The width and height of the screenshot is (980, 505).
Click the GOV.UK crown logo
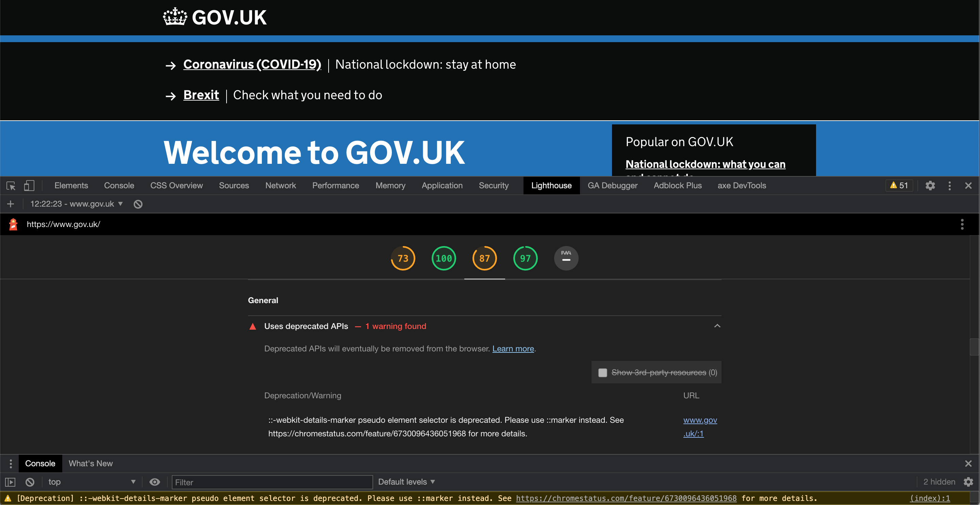click(x=215, y=17)
